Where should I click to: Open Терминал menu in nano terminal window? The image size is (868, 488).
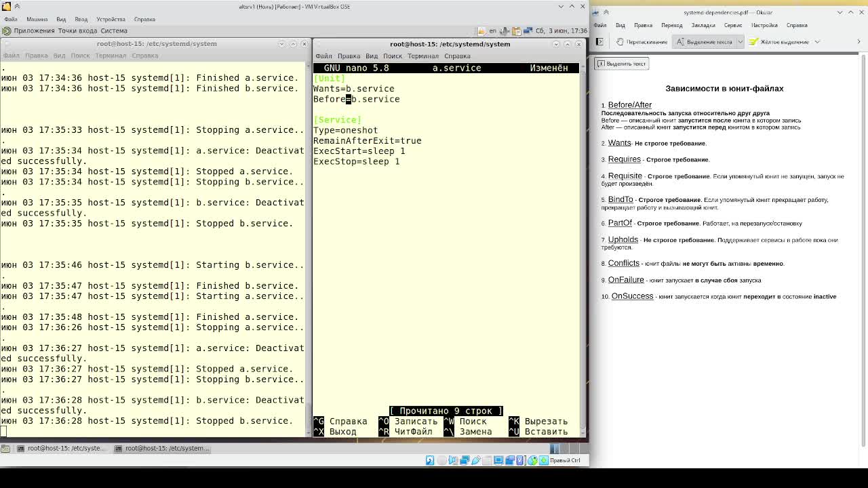point(423,56)
